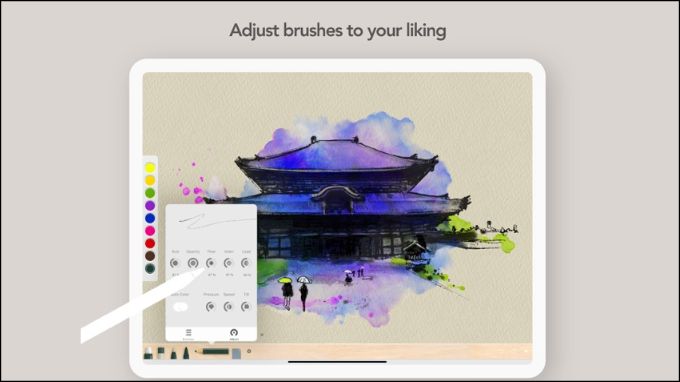Switch to the Adjust tab
The width and height of the screenshot is (680, 382).
tap(234, 334)
